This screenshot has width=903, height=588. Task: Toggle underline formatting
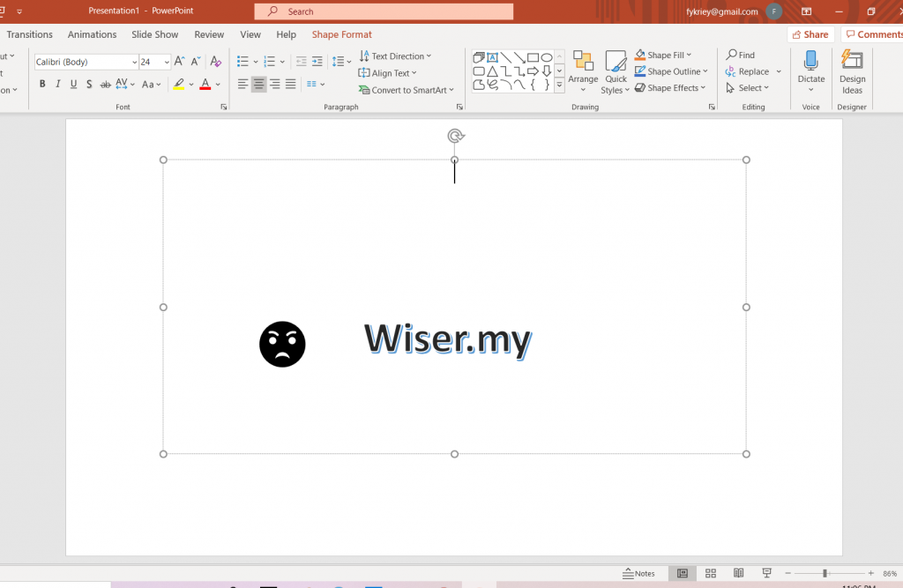pyautogui.click(x=73, y=84)
